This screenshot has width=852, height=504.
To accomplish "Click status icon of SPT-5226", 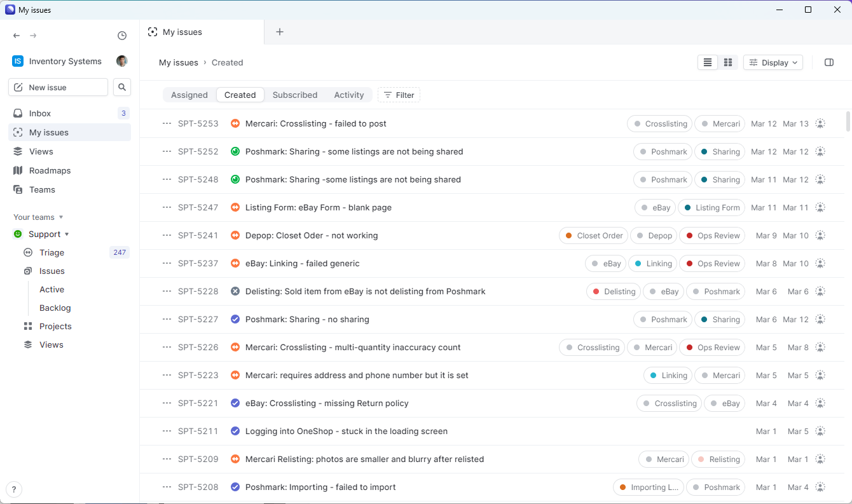I will coord(235,348).
